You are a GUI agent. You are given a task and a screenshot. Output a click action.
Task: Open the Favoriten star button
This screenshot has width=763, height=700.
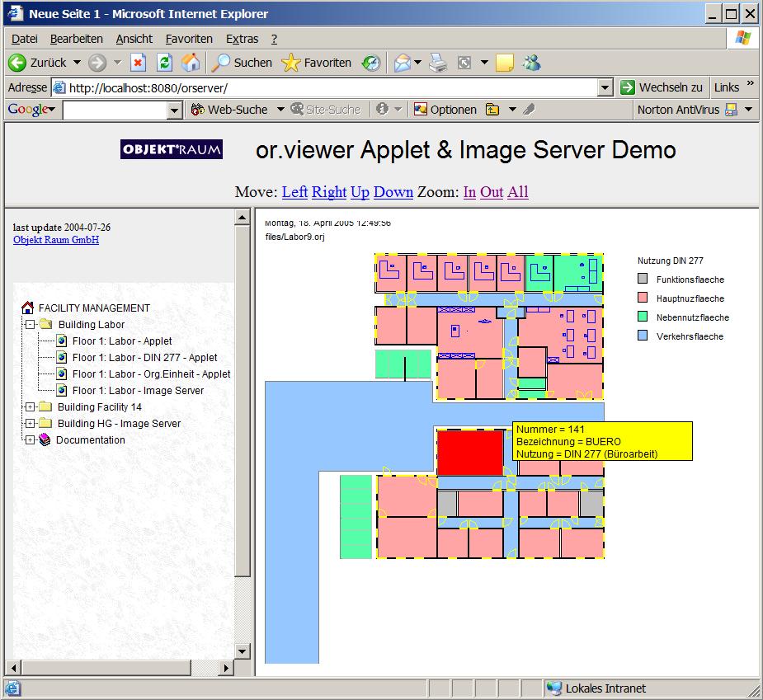pyautogui.click(x=316, y=63)
